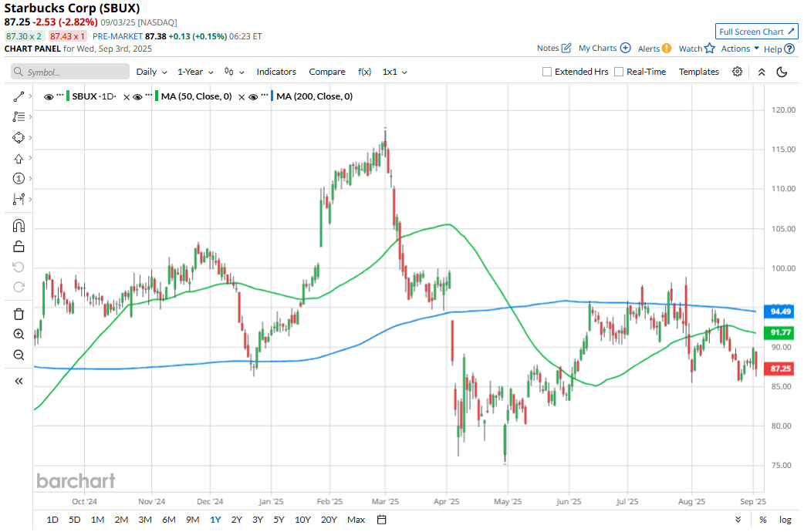
Task: Click the 94.49 MA 200 price label
Action: 779,311
